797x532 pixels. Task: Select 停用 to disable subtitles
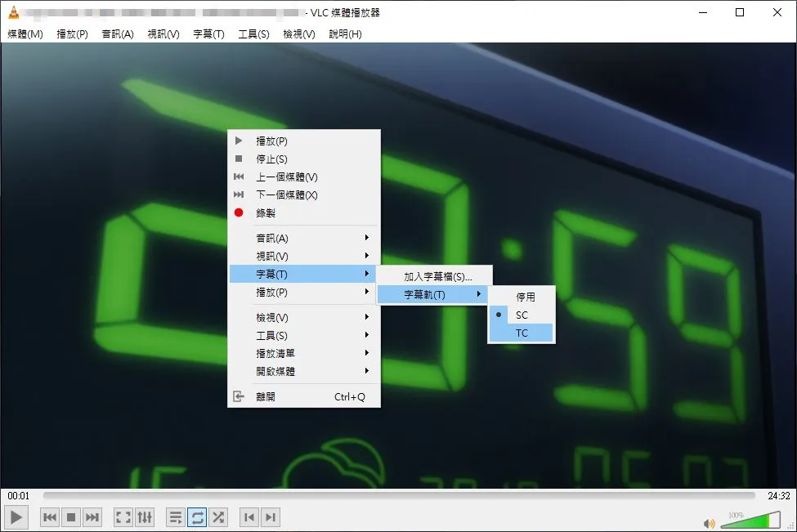pyautogui.click(x=521, y=297)
